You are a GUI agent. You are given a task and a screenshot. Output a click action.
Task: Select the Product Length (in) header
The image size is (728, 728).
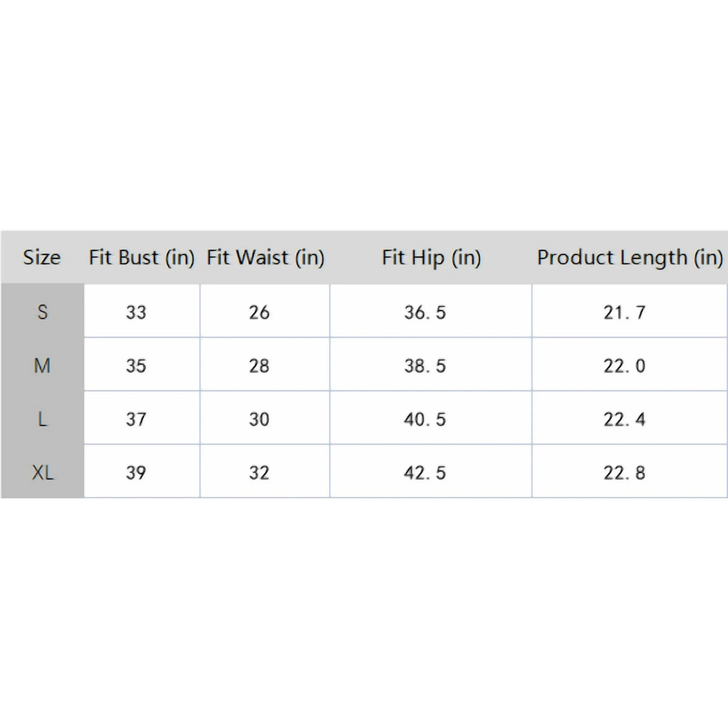(x=629, y=257)
